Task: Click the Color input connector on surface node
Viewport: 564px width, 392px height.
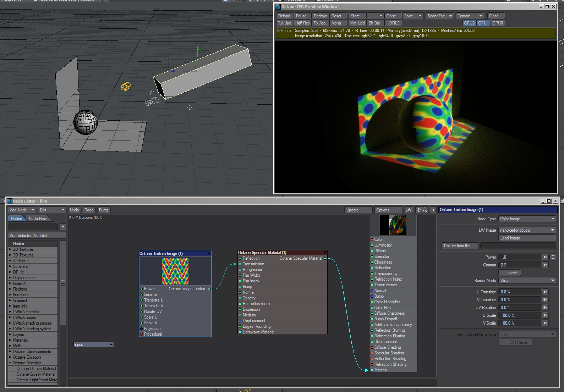Action: click(372, 239)
